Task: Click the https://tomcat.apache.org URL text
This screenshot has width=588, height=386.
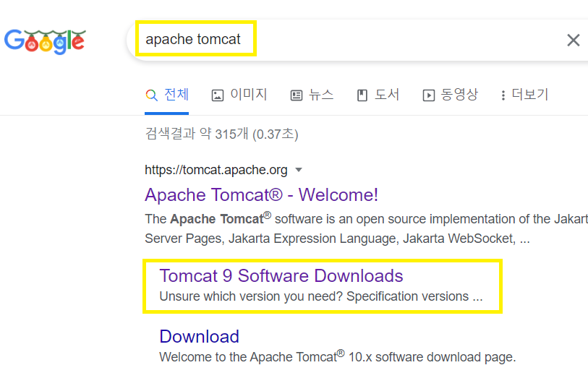Action: (216, 170)
